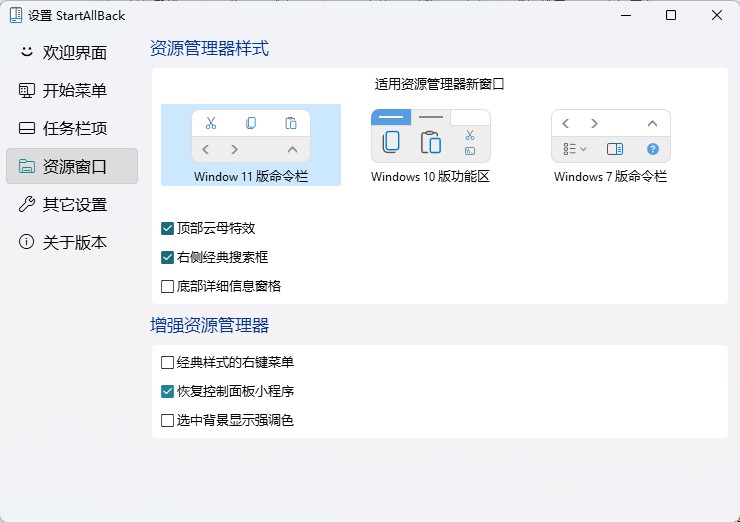Open the 欢迎界面 page
740x522 pixels.
tap(72, 52)
